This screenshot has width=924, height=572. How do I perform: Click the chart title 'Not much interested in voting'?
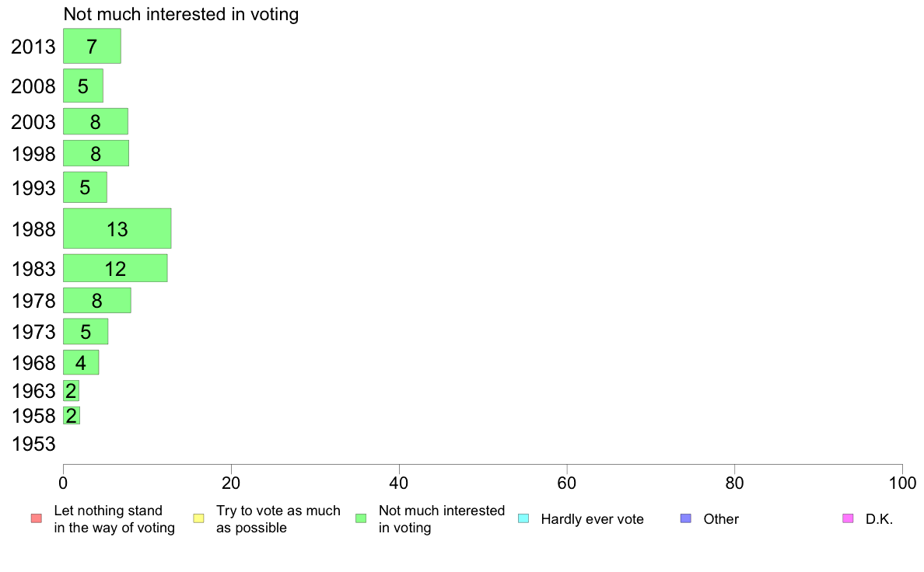pos(181,14)
